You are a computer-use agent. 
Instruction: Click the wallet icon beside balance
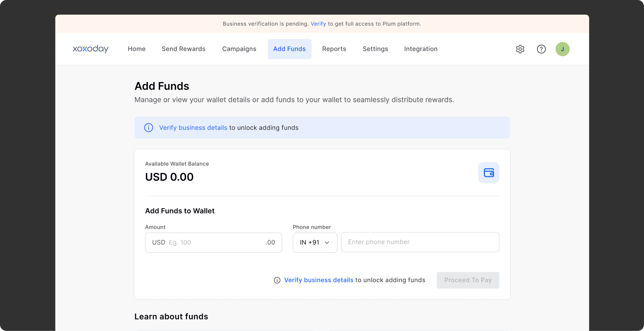(489, 173)
